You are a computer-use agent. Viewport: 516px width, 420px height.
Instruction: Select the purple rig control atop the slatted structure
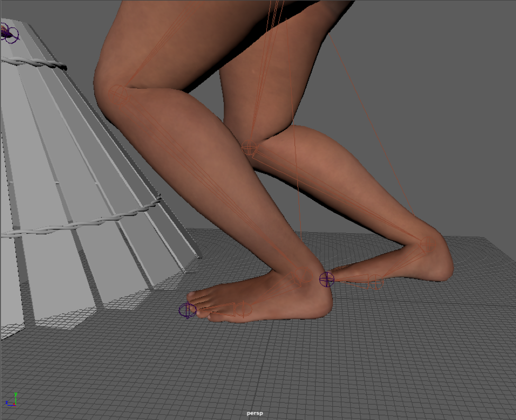tap(10, 33)
